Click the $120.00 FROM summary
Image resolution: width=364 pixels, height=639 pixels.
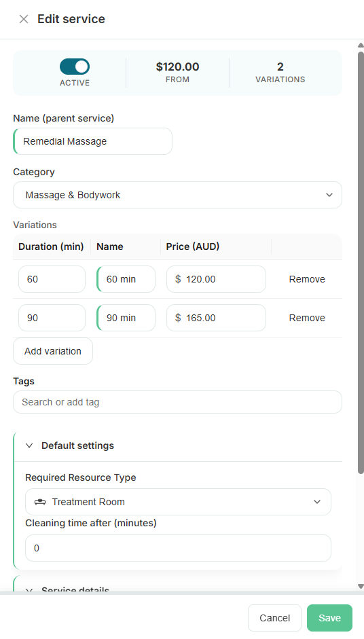177,73
